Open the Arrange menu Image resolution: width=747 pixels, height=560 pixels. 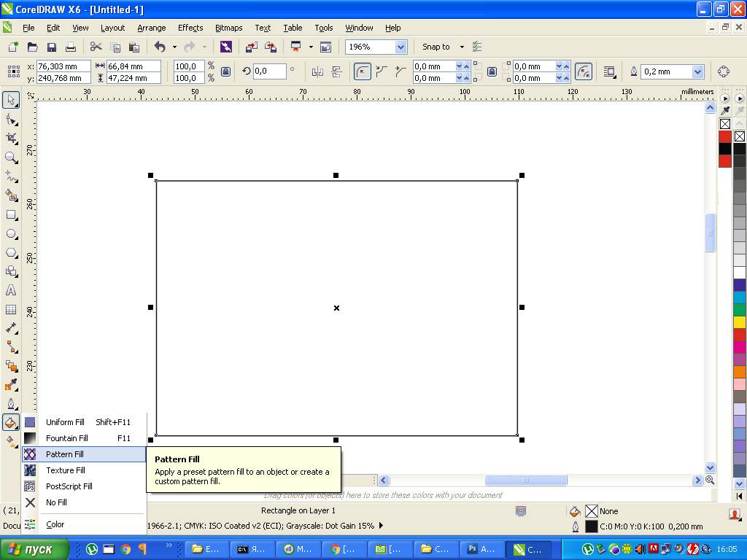pos(152,28)
